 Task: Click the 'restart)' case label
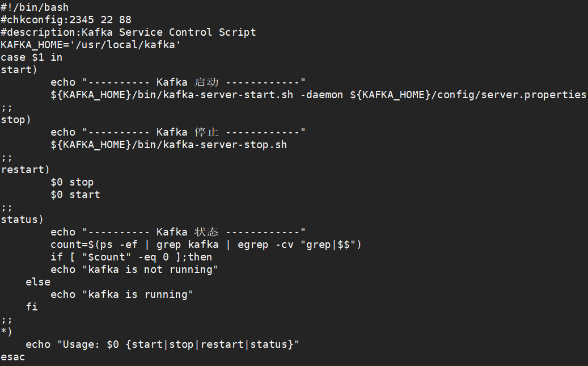pyautogui.click(x=26, y=170)
